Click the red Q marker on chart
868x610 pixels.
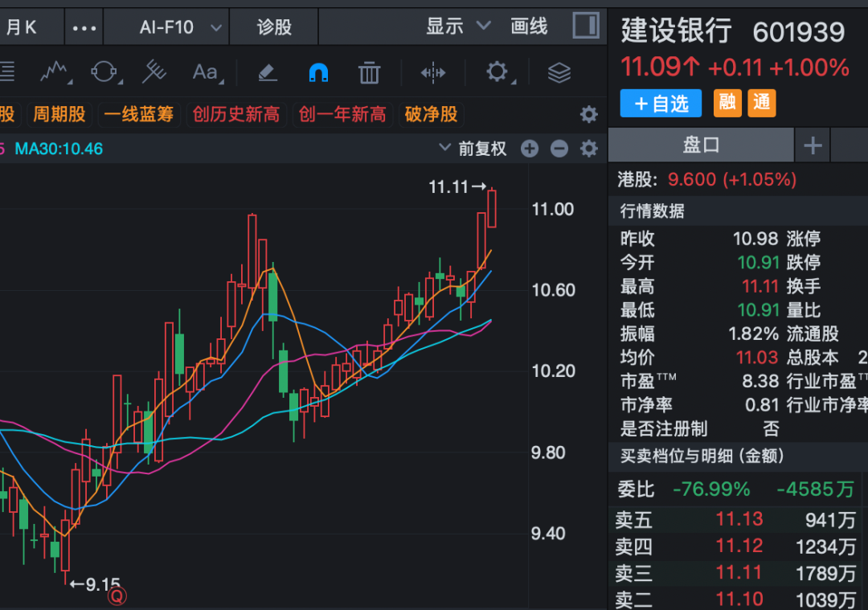[117, 596]
